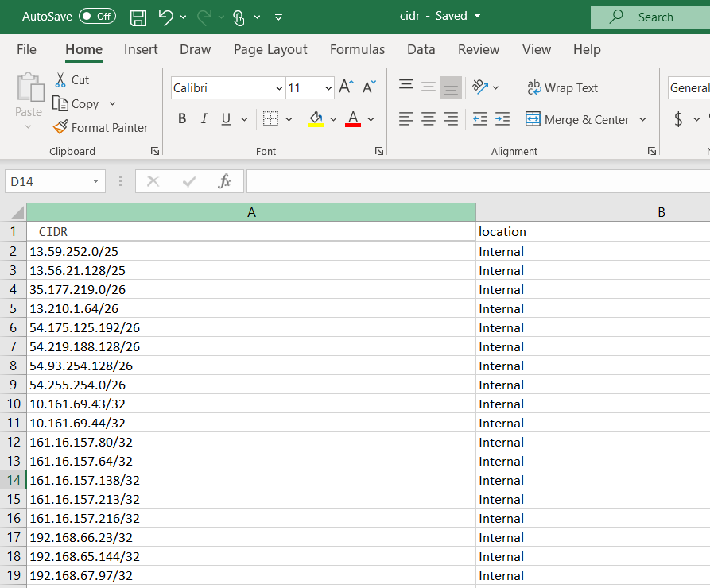Screen dimensions: 710x588
Task: Open the Data ribbon tab
Action: coord(421,49)
